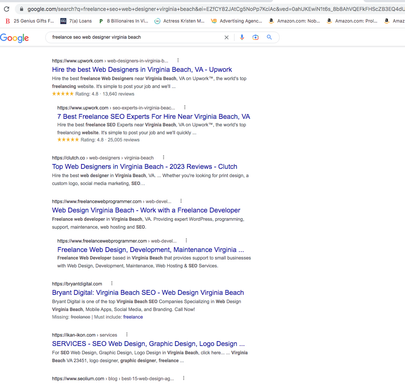This screenshot has width=405, height=384.
Task: Open Web Design Virginia Beach Freelance Developer link
Action: pyautogui.click(x=146, y=210)
